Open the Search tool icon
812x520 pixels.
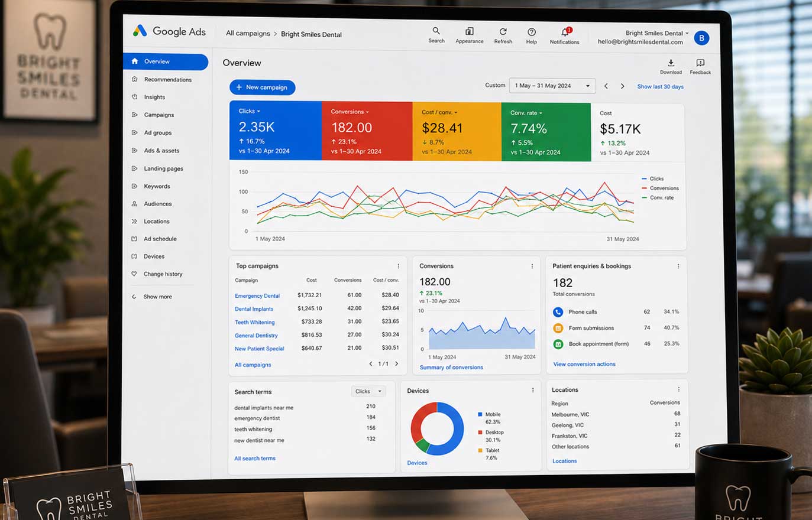point(436,31)
